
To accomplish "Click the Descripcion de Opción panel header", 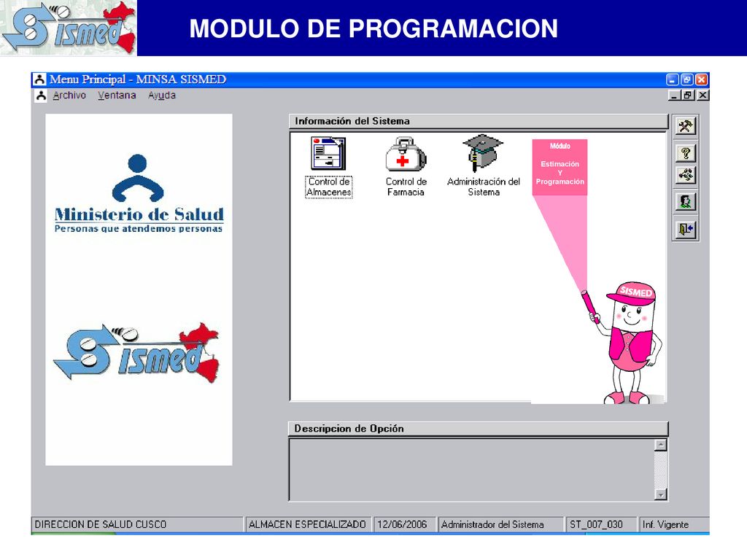I will pyautogui.click(x=479, y=429).
